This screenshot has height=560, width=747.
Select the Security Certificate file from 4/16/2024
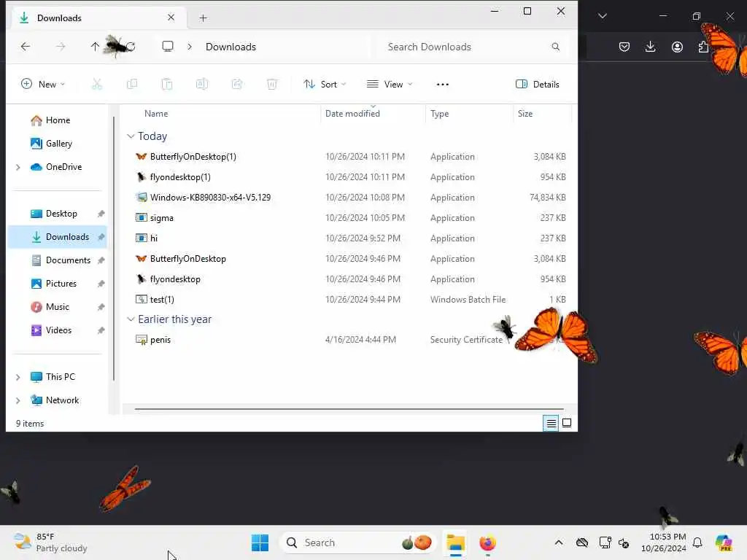(160, 340)
